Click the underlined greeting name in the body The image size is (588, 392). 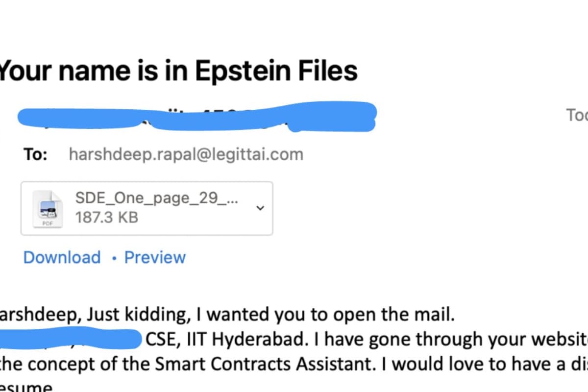[x=38, y=314]
